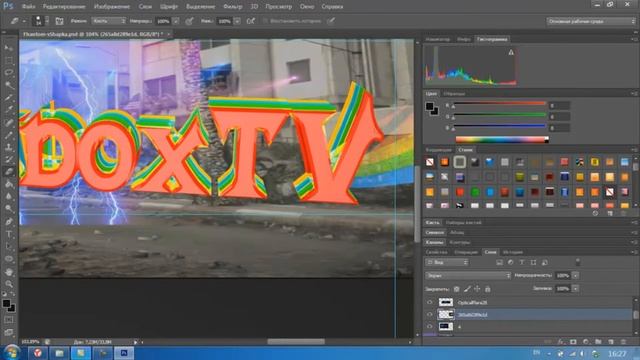The width and height of the screenshot is (640, 360).
Task: Select the Move tool
Action: (x=9, y=48)
